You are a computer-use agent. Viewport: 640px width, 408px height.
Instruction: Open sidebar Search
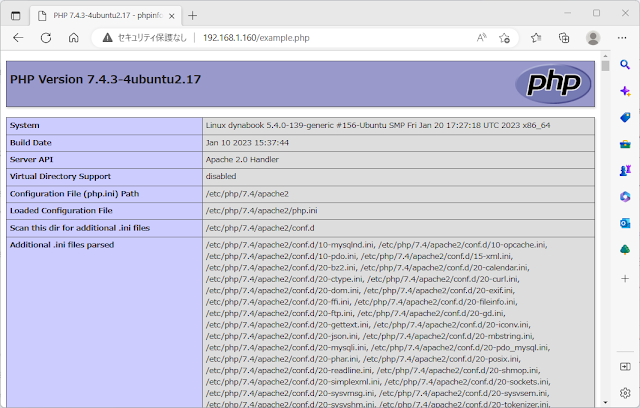point(625,64)
